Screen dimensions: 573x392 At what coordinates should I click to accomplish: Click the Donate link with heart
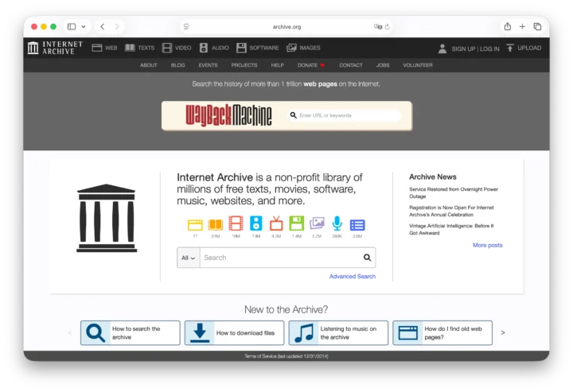tap(311, 65)
